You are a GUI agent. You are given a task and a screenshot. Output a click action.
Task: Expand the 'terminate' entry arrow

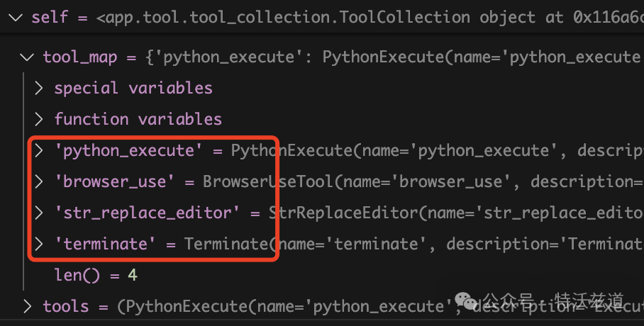click(x=38, y=244)
